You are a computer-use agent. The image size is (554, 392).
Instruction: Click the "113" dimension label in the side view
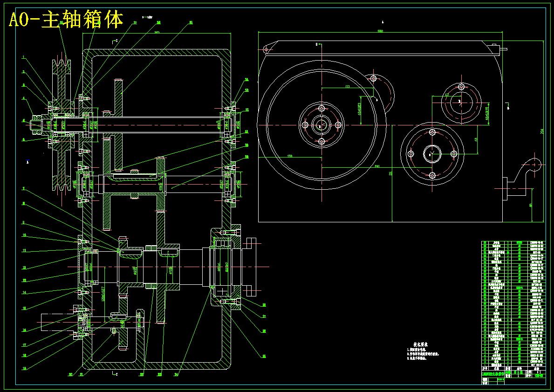pos(347,86)
